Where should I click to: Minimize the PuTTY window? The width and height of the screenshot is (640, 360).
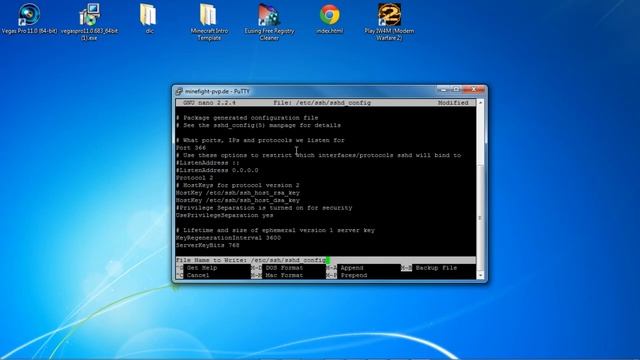click(x=443, y=89)
